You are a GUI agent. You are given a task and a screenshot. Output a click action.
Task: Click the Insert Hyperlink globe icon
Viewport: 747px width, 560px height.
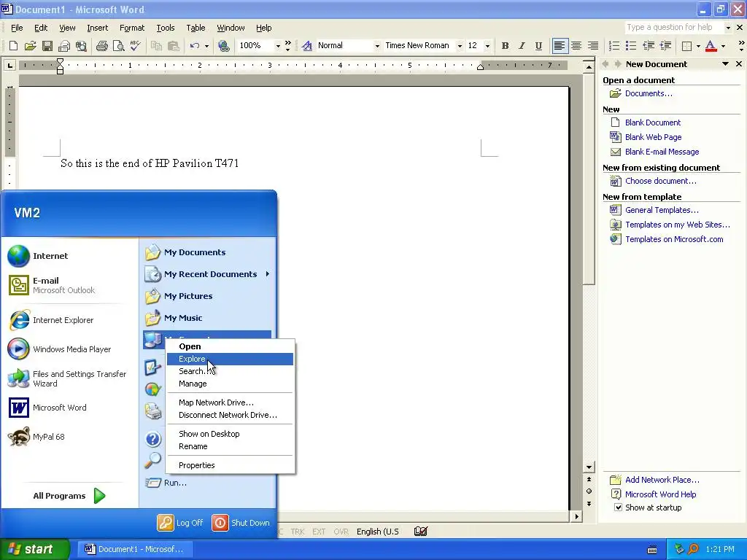[223, 46]
